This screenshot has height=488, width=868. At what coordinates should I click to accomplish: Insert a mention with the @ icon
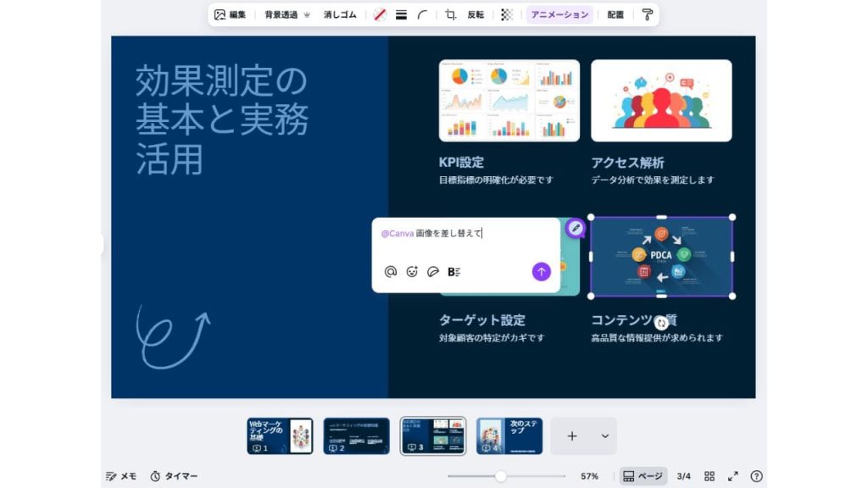(391, 272)
